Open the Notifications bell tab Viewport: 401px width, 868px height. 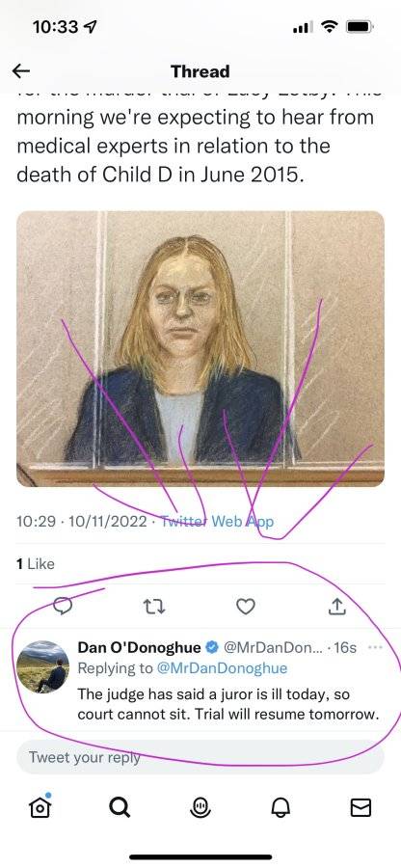tap(281, 809)
